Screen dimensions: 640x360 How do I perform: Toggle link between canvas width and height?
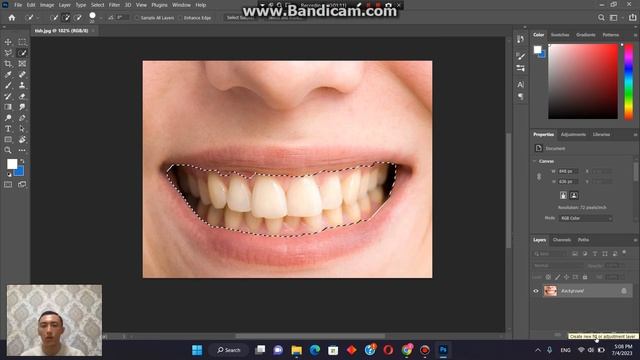(539, 176)
